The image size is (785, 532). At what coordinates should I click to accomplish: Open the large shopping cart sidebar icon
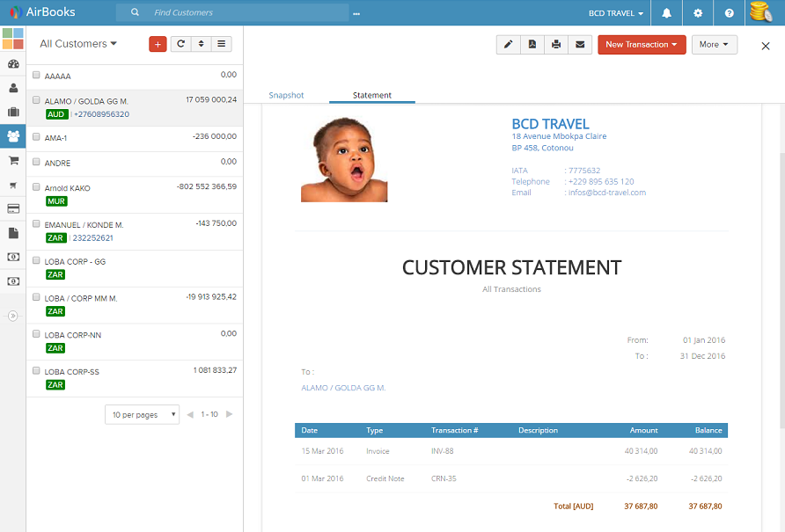(x=13, y=160)
